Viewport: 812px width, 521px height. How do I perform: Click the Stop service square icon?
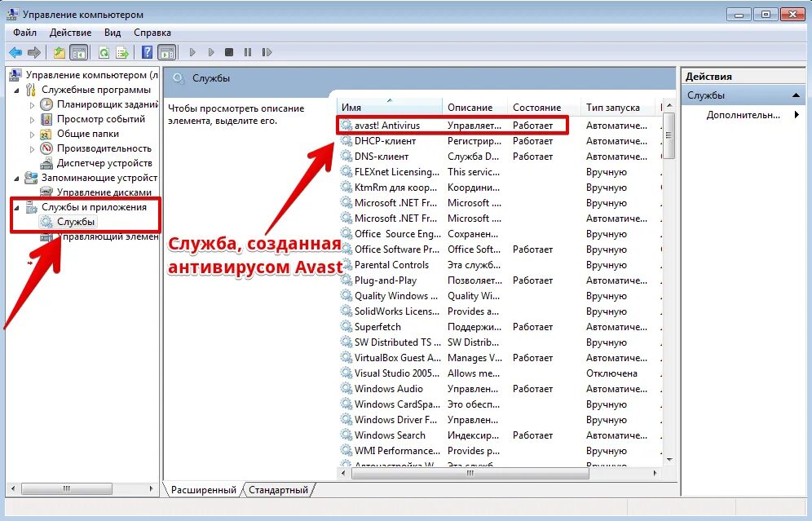pos(229,52)
